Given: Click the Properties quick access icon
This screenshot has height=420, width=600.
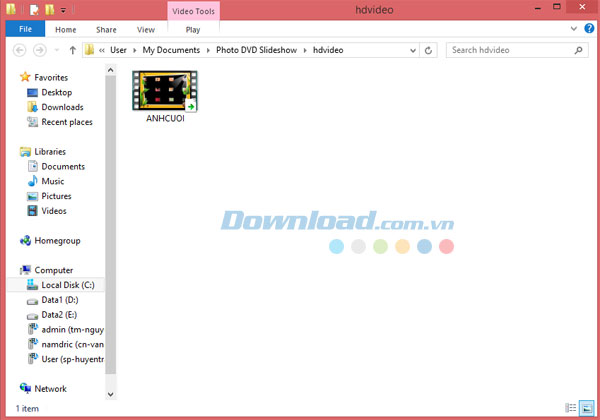Looking at the screenshot, I should point(33,10).
